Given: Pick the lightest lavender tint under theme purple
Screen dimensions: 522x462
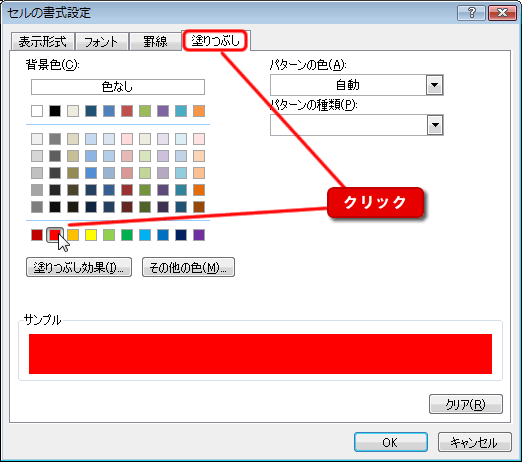Looking at the screenshot, I should point(163,139).
